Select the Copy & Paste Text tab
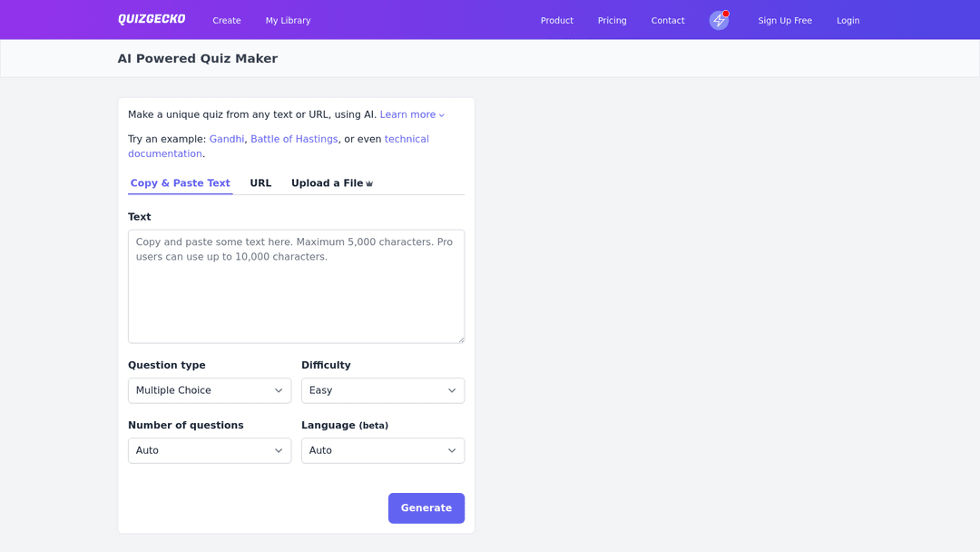This screenshot has height=552, width=980. tap(180, 183)
